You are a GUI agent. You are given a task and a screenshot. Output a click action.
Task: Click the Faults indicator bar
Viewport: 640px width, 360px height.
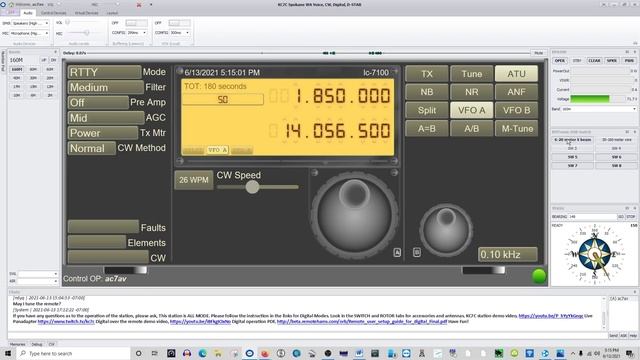(x=103, y=227)
